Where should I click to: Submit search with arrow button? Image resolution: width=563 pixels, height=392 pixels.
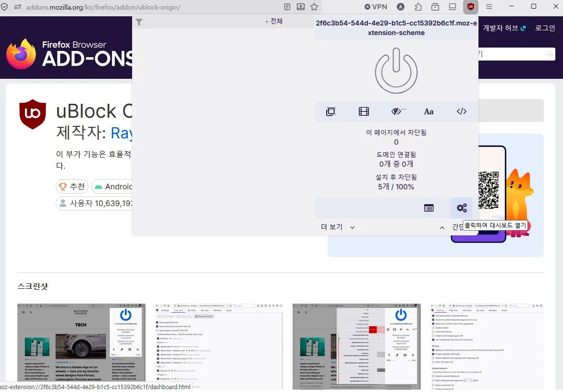click(550, 55)
